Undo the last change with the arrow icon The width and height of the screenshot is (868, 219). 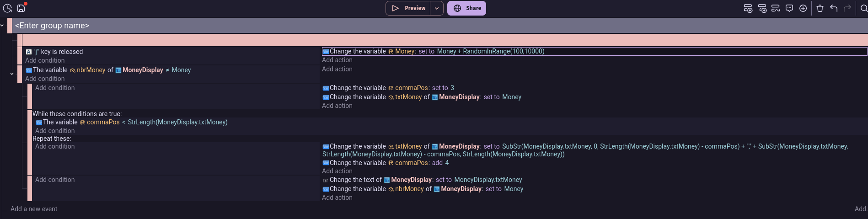pyautogui.click(x=834, y=8)
